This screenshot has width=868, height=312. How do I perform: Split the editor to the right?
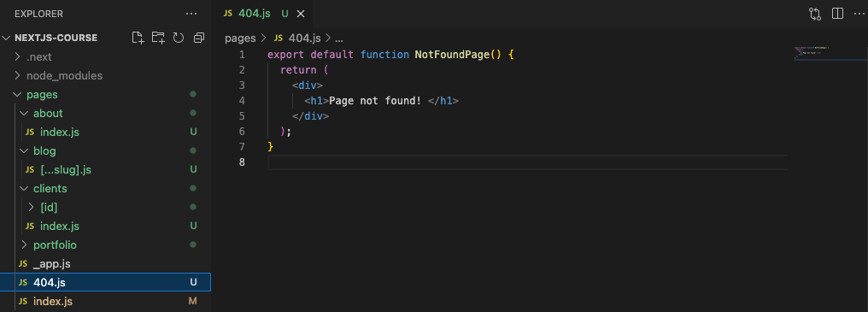click(x=837, y=14)
